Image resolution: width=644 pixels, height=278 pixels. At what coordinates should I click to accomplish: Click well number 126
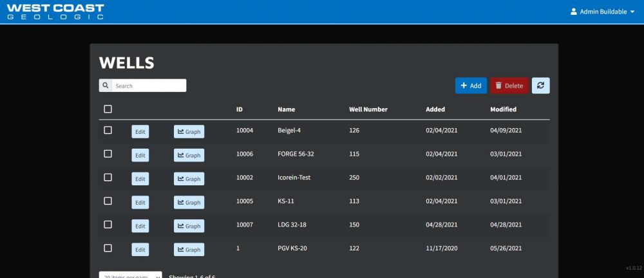click(354, 131)
